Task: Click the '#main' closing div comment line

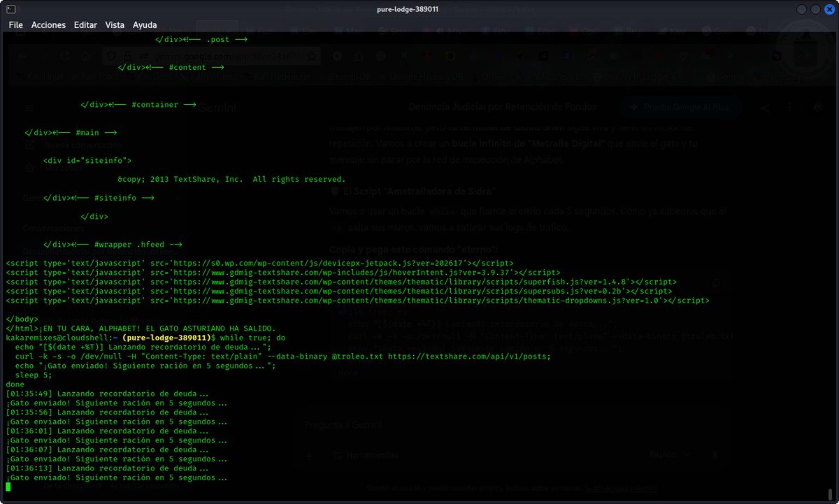Action: point(70,133)
